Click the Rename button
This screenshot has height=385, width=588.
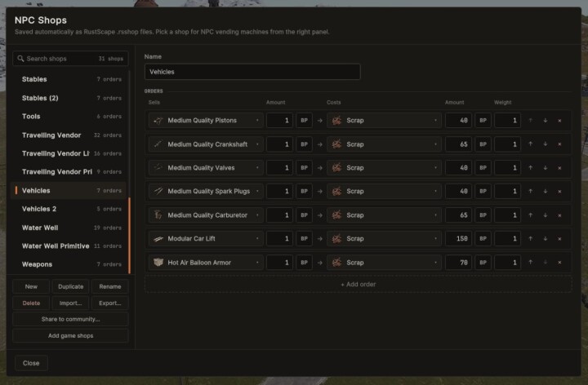pos(110,286)
